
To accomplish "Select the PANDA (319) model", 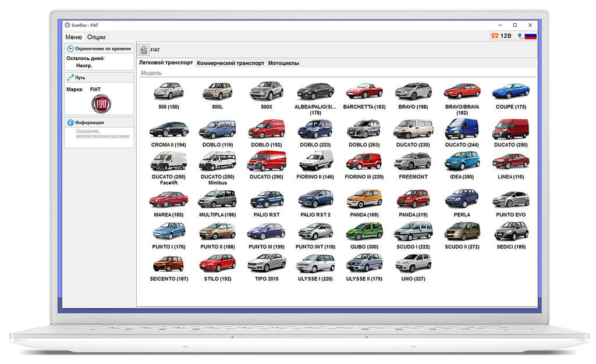I will [x=413, y=203].
